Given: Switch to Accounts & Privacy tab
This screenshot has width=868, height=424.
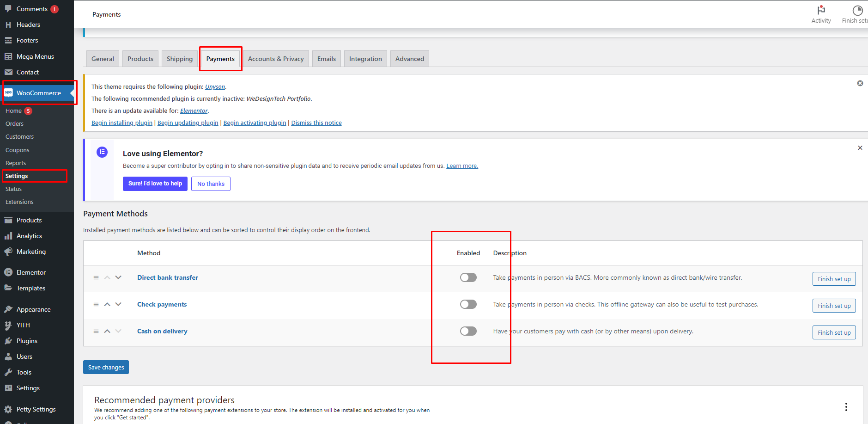Looking at the screenshot, I should [x=276, y=59].
